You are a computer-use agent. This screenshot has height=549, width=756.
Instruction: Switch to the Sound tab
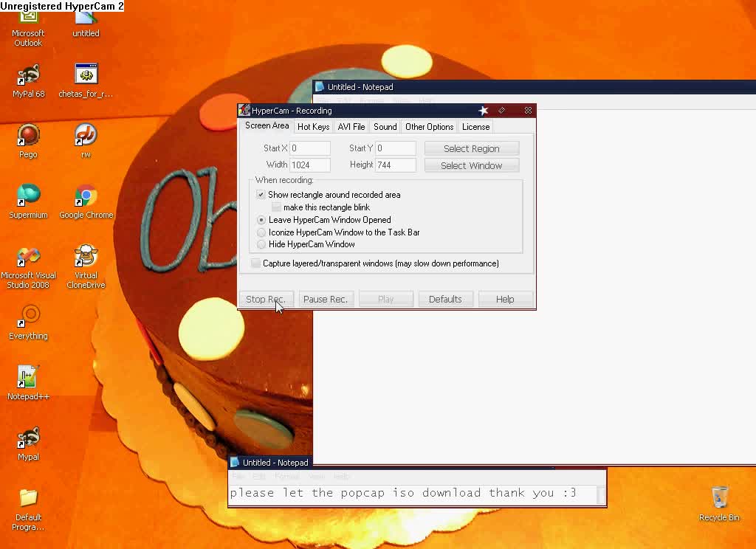pyautogui.click(x=385, y=127)
